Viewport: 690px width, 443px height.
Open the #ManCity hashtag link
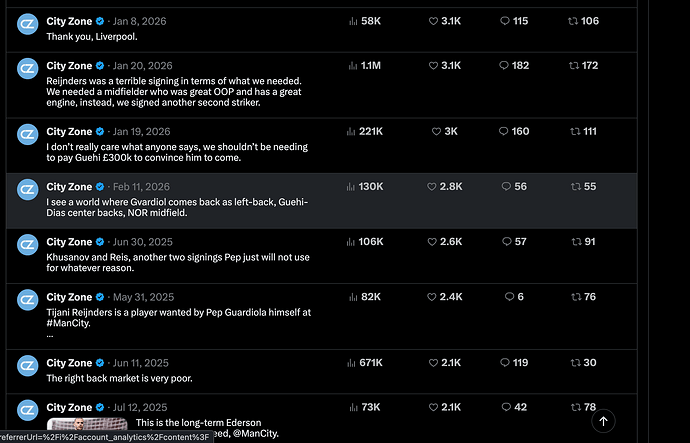tap(68, 323)
